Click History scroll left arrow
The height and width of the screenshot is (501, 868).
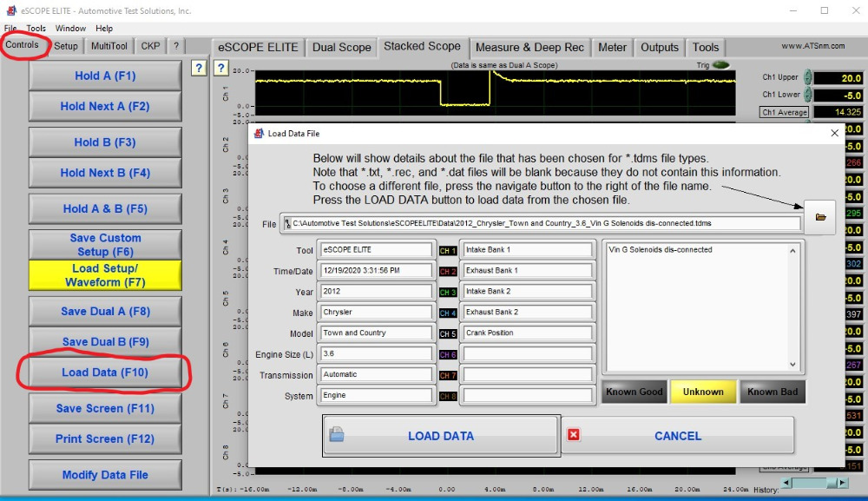pyautogui.click(x=786, y=483)
